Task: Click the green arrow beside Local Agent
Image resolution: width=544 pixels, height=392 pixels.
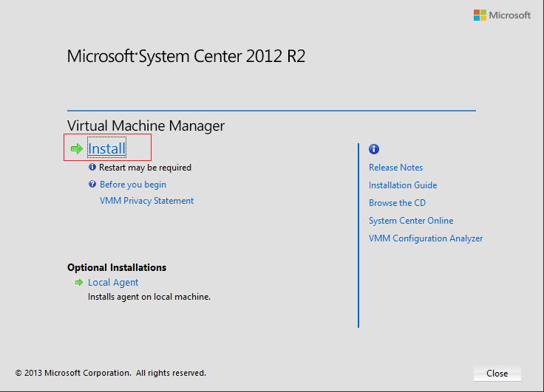Action: pos(79,283)
